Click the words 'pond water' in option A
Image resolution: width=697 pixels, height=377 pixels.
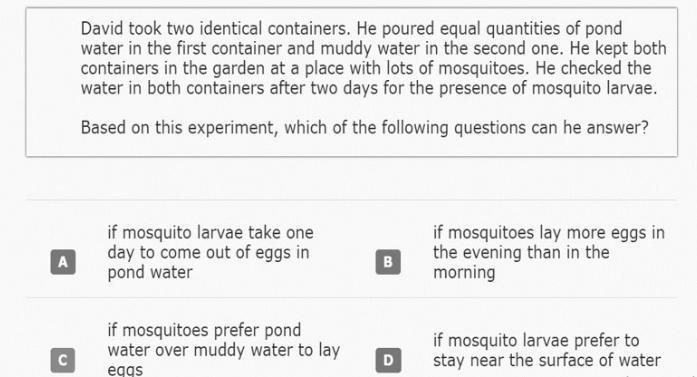pos(150,272)
